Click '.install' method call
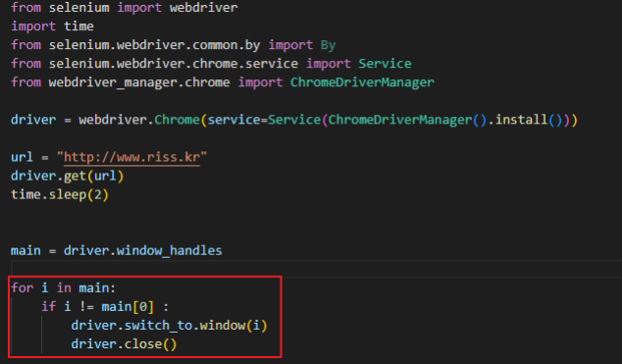The width and height of the screenshot is (622, 364). click(x=518, y=120)
